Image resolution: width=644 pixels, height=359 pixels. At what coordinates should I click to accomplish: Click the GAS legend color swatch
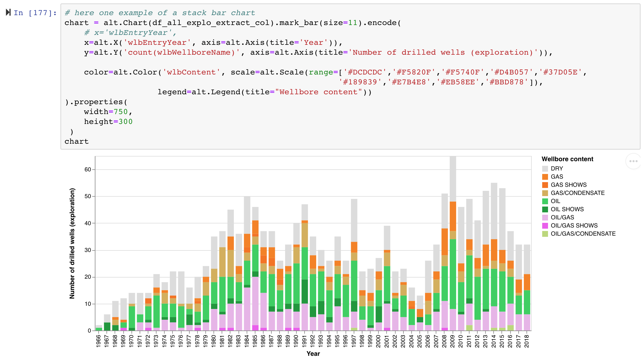coord(545,177)
